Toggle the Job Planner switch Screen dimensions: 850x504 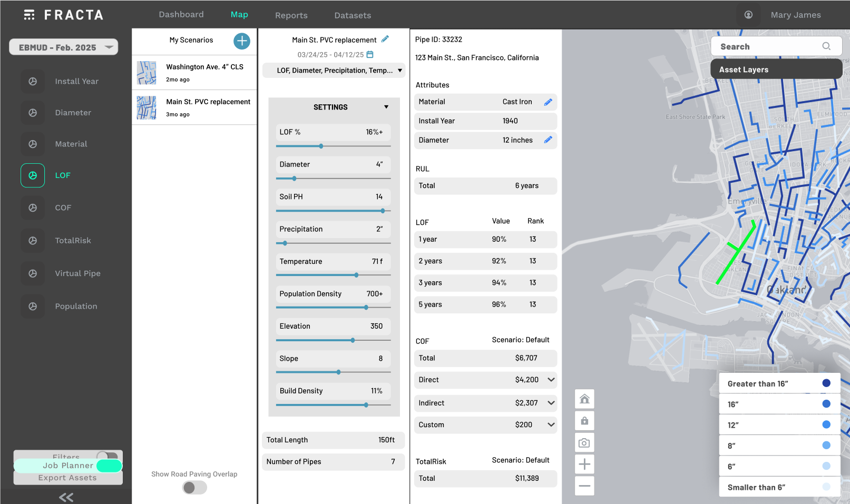(x=109, y=466)
